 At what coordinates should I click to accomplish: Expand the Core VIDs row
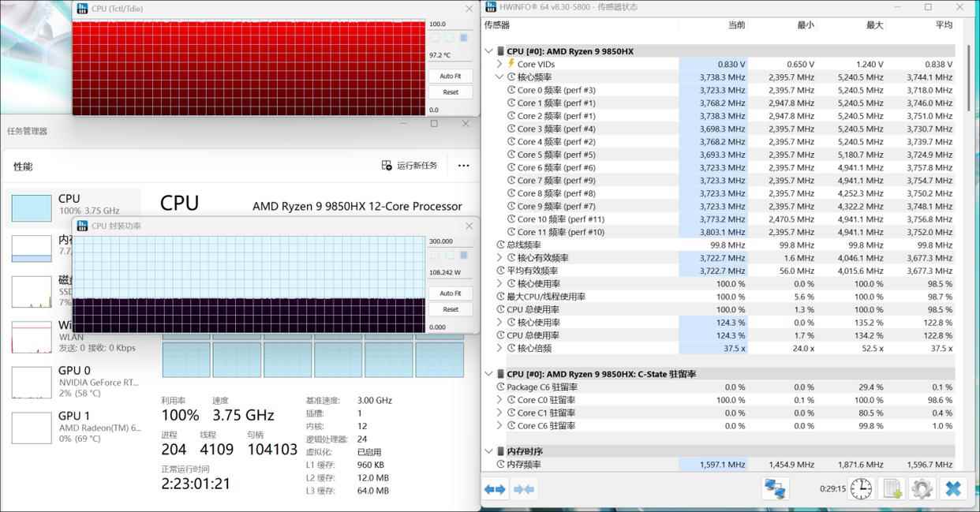pyautogui.click(x=499, y=64)
